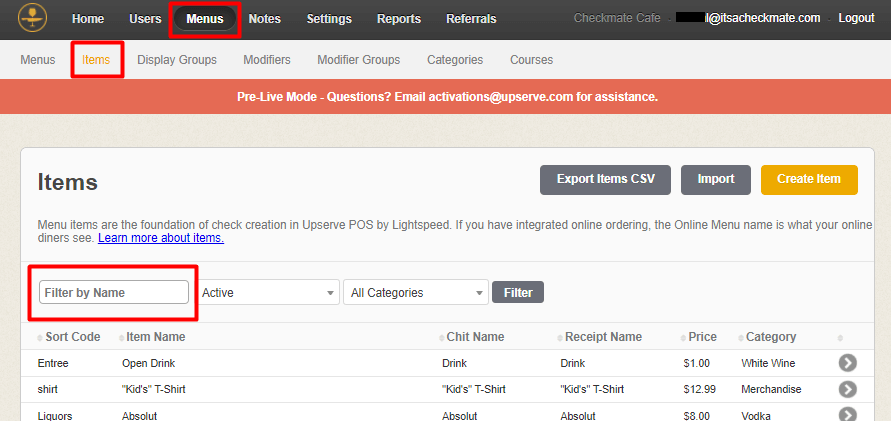891x421 pixels.
Task: Open arrow icon for "Kid's" T-Shirt row
Action: tap(847, 389)
